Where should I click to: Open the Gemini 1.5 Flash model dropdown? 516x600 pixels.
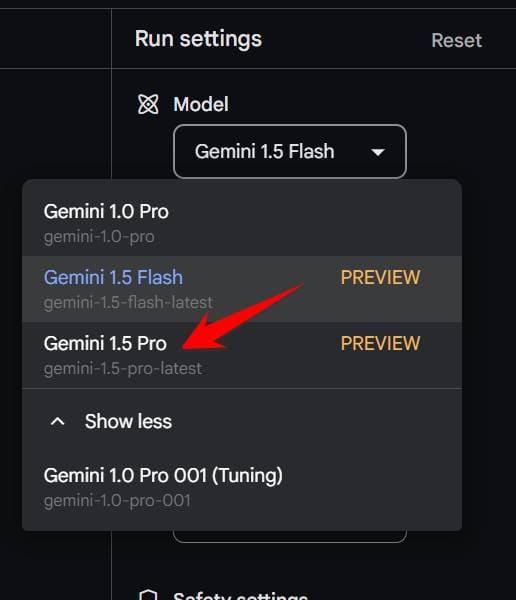point(290,152)
